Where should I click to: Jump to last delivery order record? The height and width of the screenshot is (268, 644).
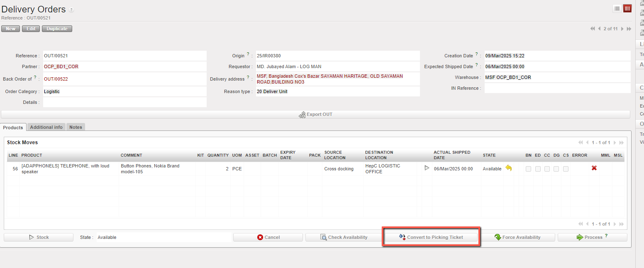pos(629,29)
